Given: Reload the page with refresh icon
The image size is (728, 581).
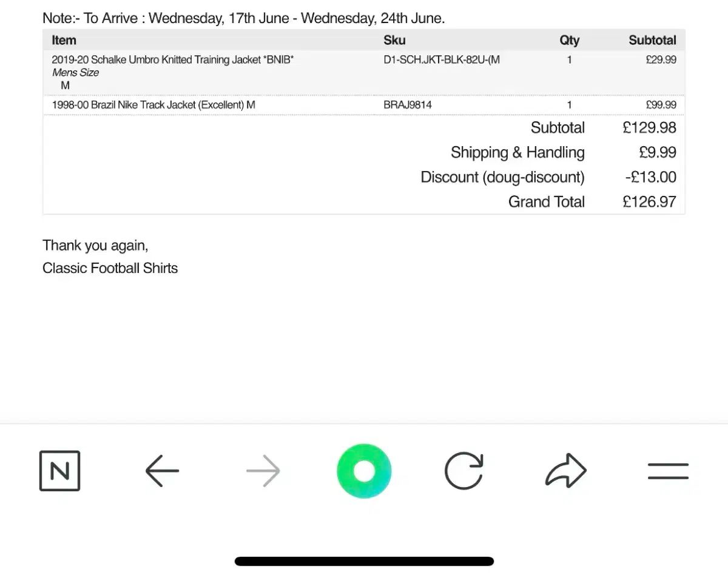Looking at the screenshot, I should pyautogui.click(x=464, y=471).
